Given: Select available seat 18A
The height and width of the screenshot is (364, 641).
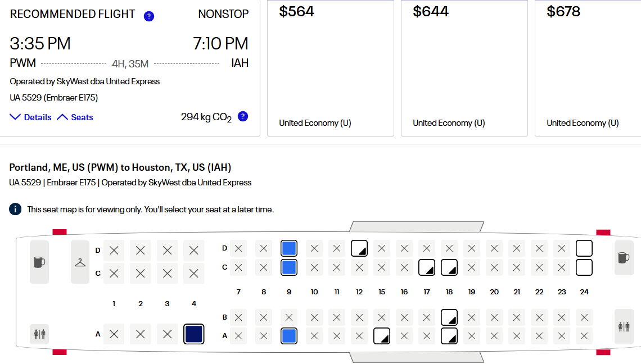Looking at the screenshot, I should click(x=449, y=336).
